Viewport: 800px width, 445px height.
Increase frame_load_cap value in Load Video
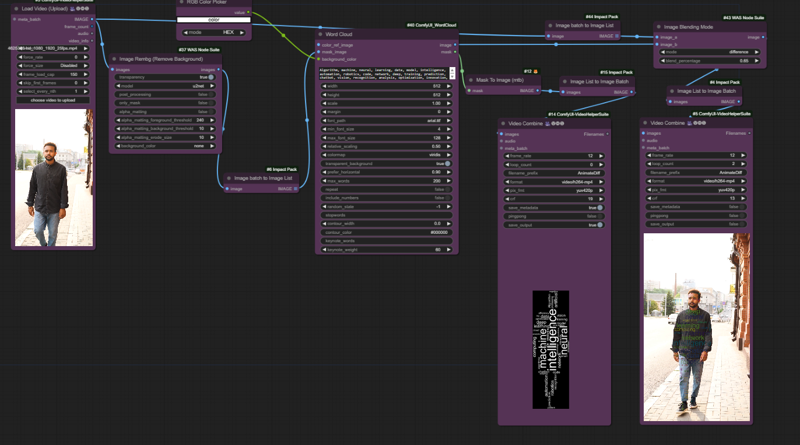point(86,75)
